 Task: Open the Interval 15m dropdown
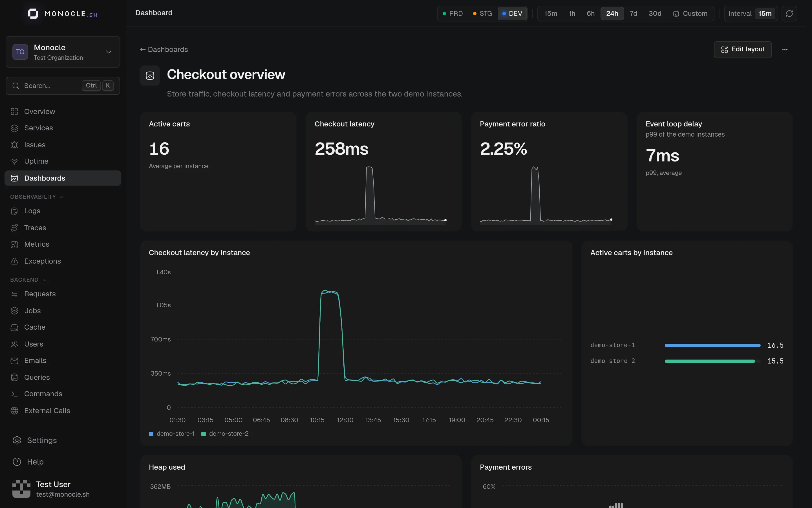[750, 14]
